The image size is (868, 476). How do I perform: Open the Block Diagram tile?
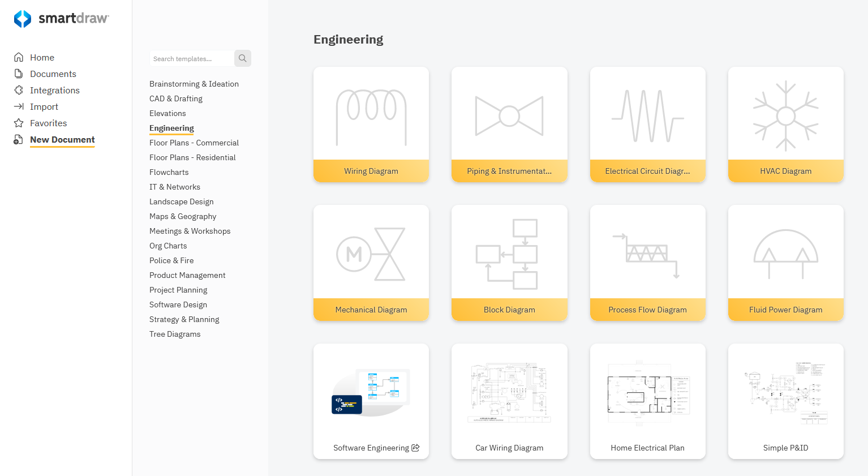pos(509,263)
